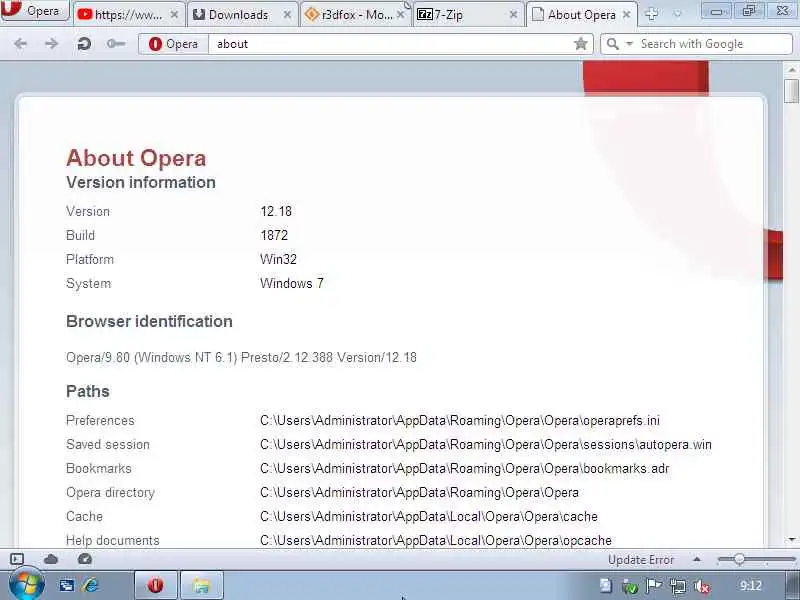
Task: Select the system value Windows 7
Action: tap(292, 283)
